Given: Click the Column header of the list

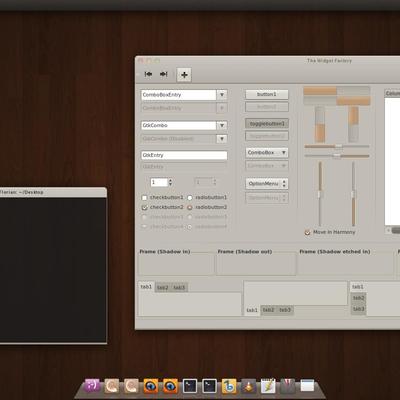Looking at the screenshot, I should tap(392, 94).
